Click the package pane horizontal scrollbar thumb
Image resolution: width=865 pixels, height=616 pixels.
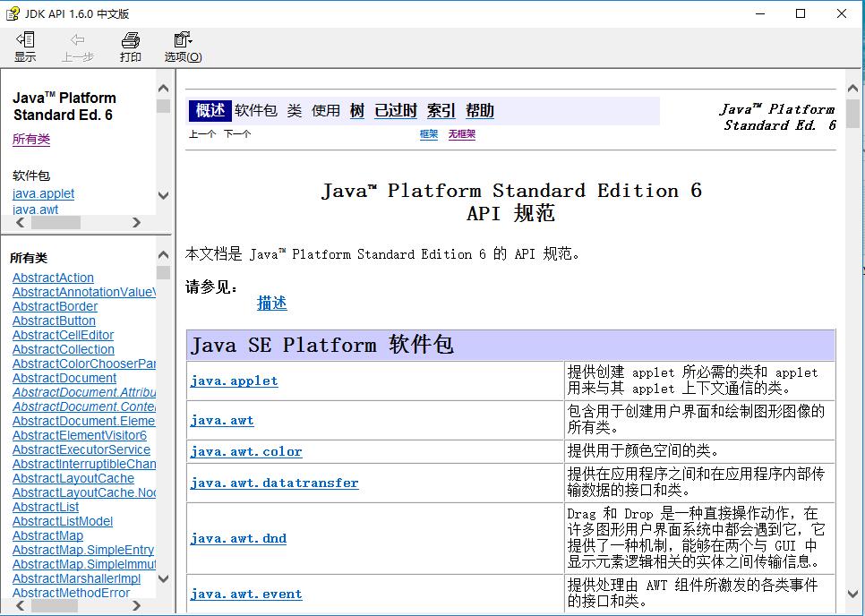56,222
